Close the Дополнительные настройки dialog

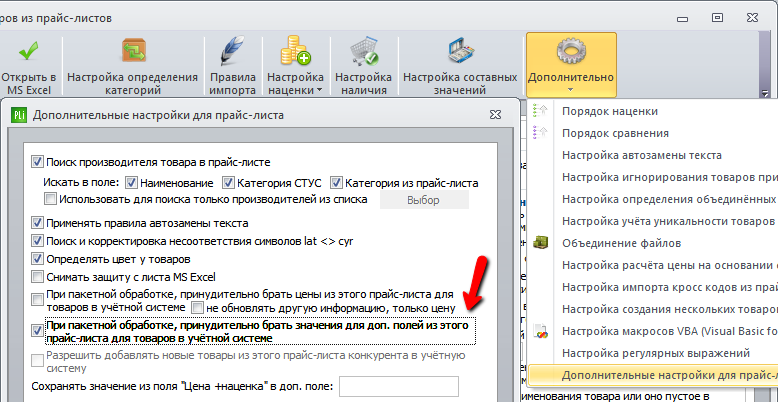click(495, 115)
